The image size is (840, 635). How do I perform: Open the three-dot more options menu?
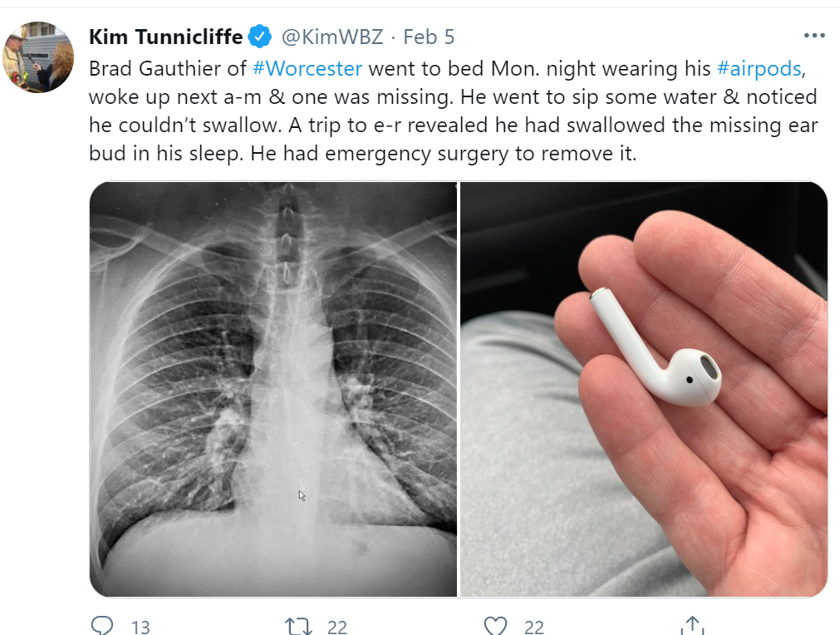pyautogui.click(x=815, y=37)
